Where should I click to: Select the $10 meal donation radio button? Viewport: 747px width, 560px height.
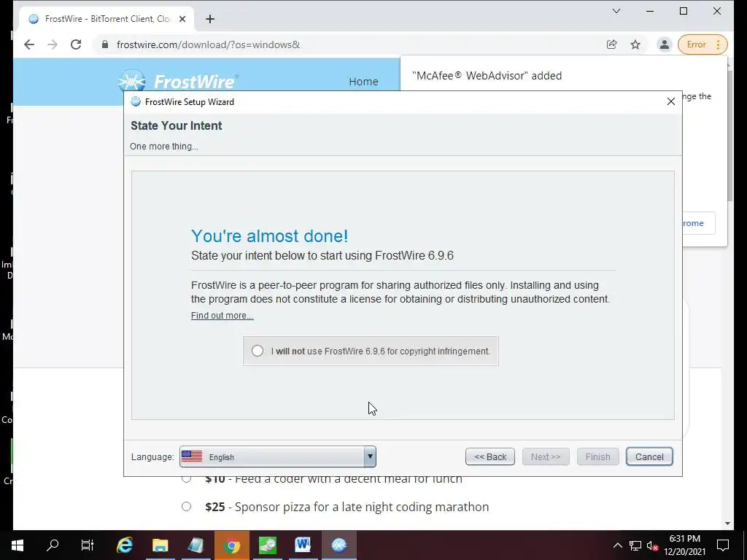click(x=186, y=478)
